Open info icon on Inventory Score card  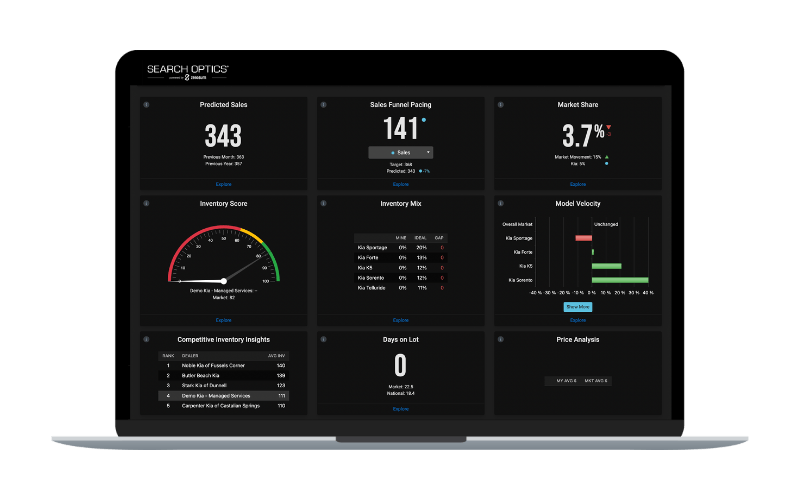[146, 203]
